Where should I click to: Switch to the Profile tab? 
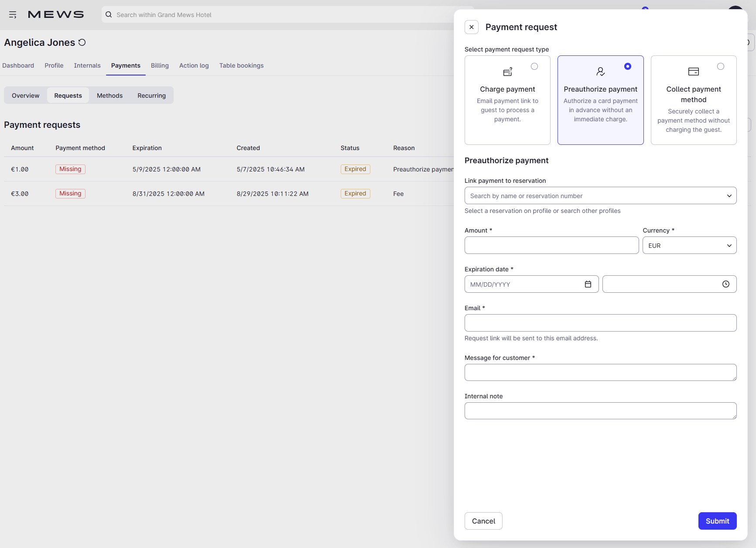[x=54, y=65]
